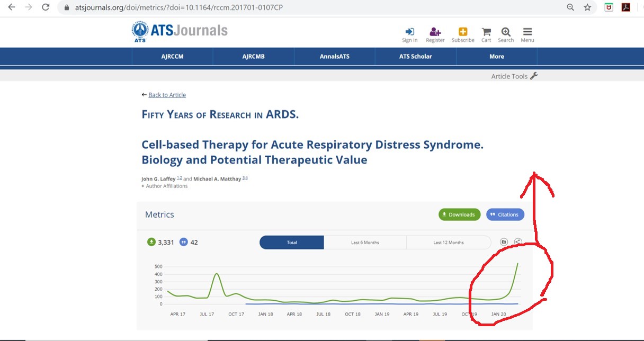Click the blue Citations button
The width and height of the screenshot is (644, 341).
pos(505,214)
